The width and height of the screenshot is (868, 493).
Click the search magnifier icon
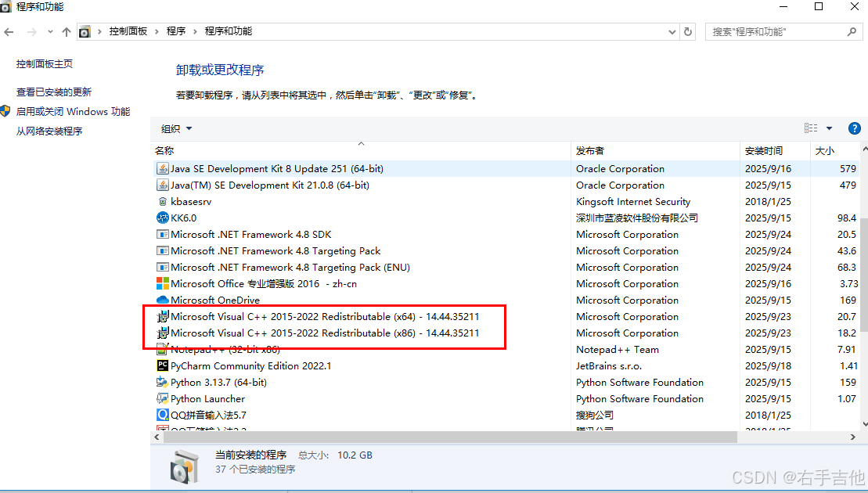pyautogui.click(x=852, y=31)
